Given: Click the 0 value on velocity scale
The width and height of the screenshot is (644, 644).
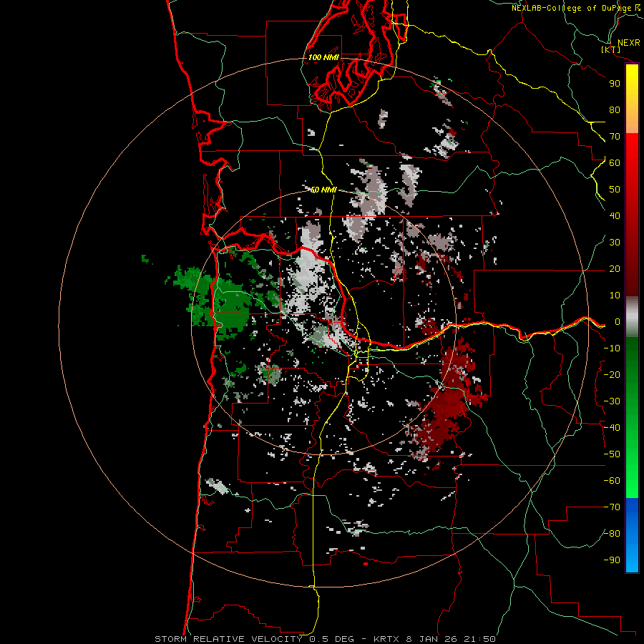Looking at the screenshot, I should pos(617,322).
